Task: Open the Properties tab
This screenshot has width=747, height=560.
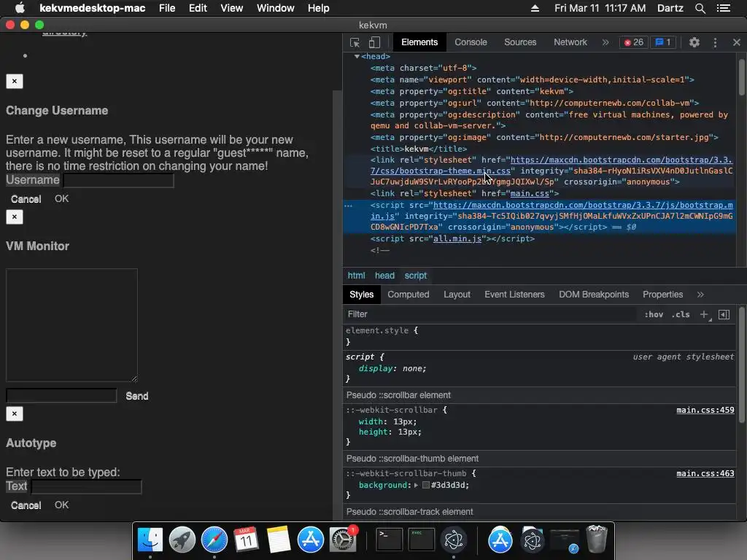Action: pyautogui.click(x=662, y=295)
